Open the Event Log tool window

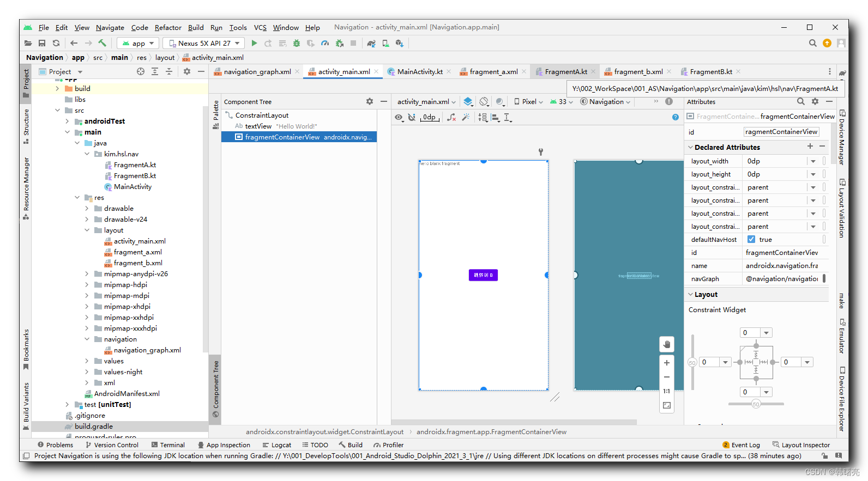click(741, 445)
